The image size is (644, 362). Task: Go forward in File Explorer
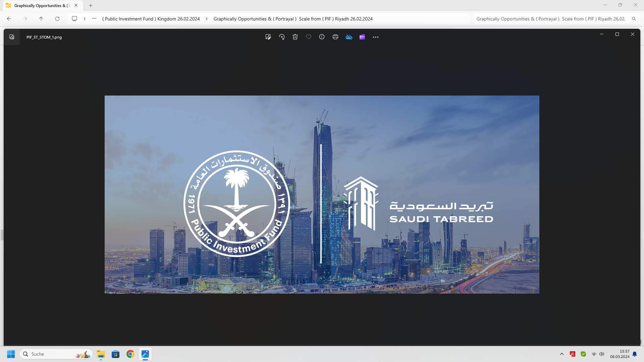click(x=25, y=19)
